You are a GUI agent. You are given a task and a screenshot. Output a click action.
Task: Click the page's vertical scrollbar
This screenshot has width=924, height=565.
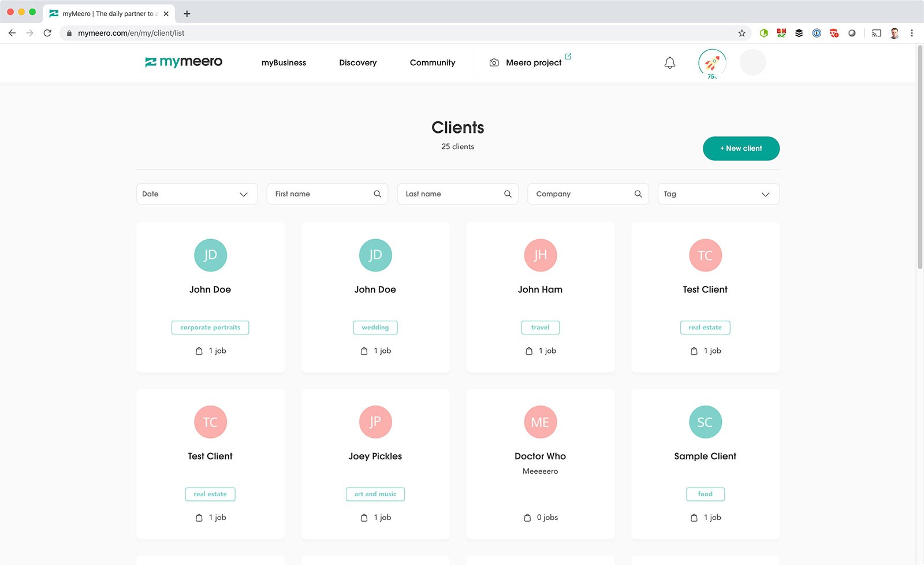920,156
